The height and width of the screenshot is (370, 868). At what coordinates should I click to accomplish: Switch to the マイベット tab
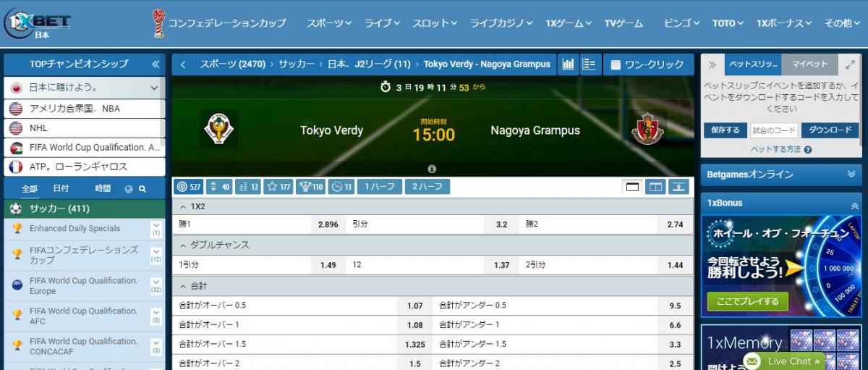click(809, 64)
